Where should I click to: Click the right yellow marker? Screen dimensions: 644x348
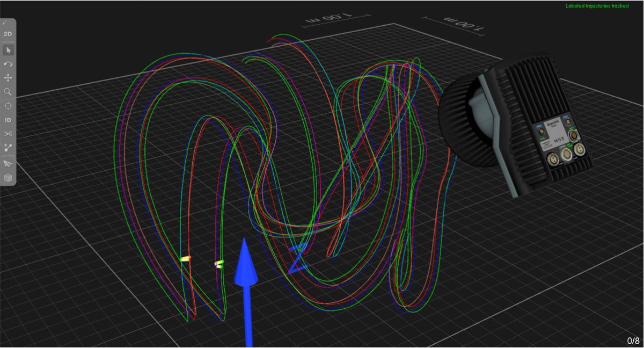point(219,264)
